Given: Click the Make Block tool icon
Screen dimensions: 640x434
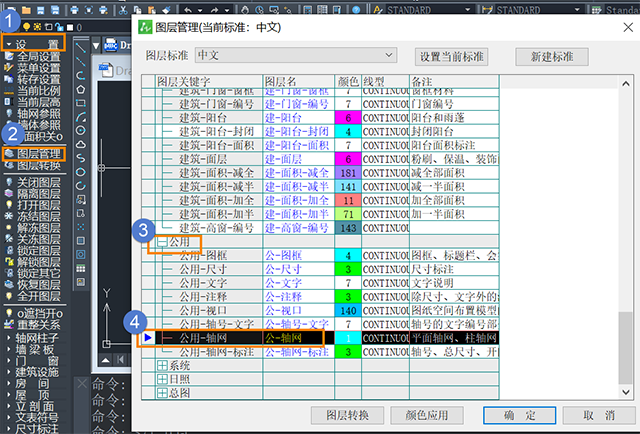Looking at the screenshot, I should pyautogui.click(x=80, y=213).
